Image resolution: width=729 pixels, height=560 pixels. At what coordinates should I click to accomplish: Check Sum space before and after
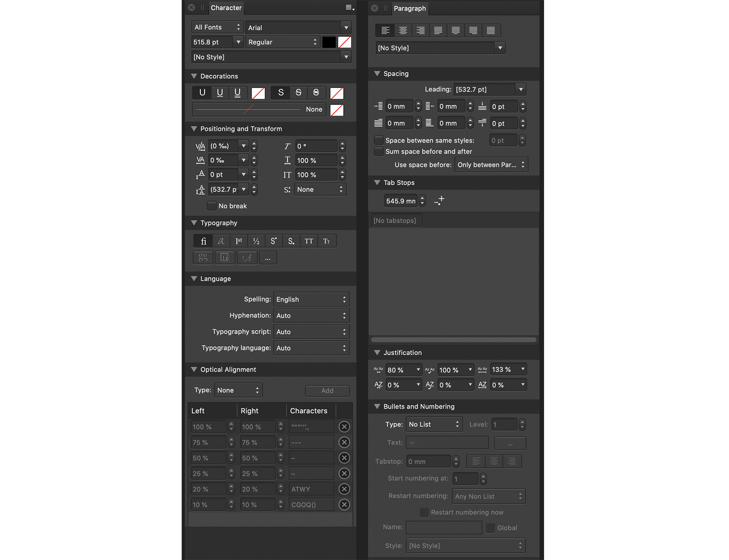tap(378, 151)
